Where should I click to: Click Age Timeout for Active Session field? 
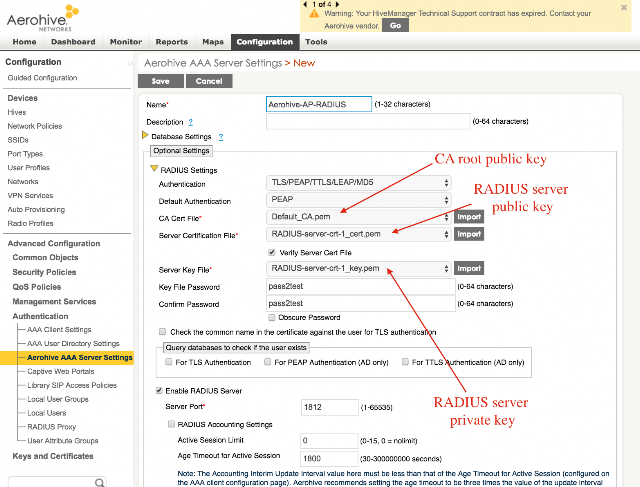pyautogui.click(x=329, y=459)
